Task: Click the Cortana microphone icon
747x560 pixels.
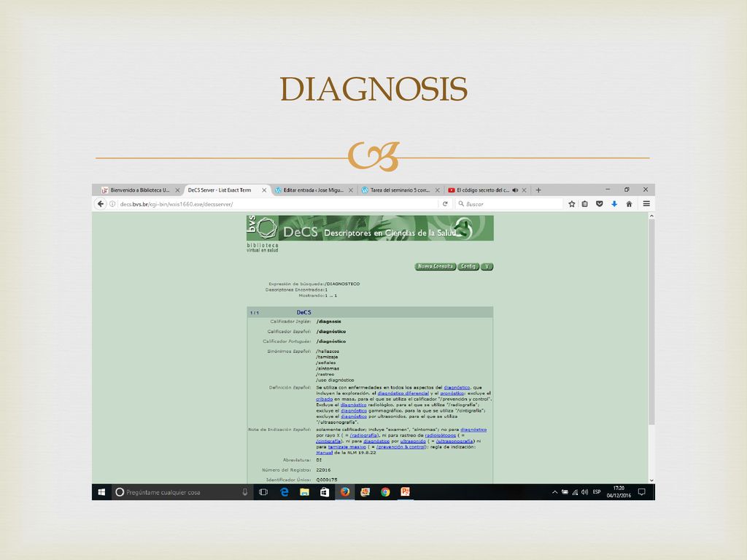Action: (x=245, y=492)
